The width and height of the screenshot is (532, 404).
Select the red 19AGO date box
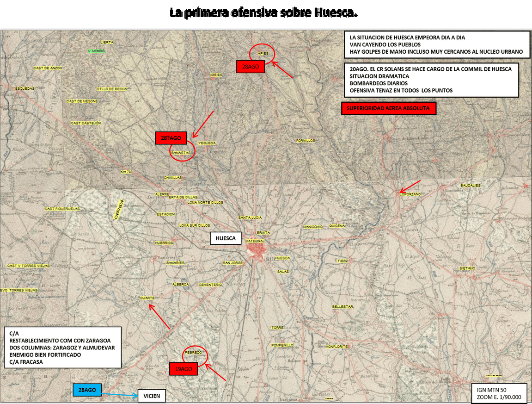(183, 369)
